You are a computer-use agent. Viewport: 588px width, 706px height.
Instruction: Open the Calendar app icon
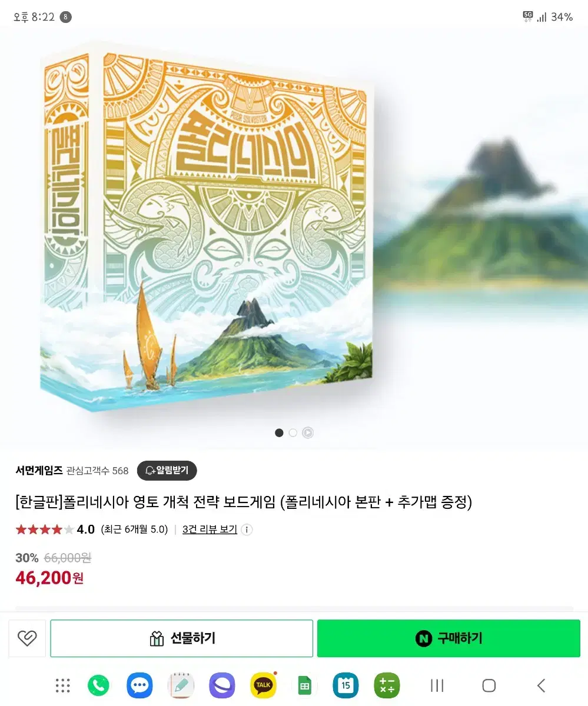pyautogui.click(x=346, y=685)
